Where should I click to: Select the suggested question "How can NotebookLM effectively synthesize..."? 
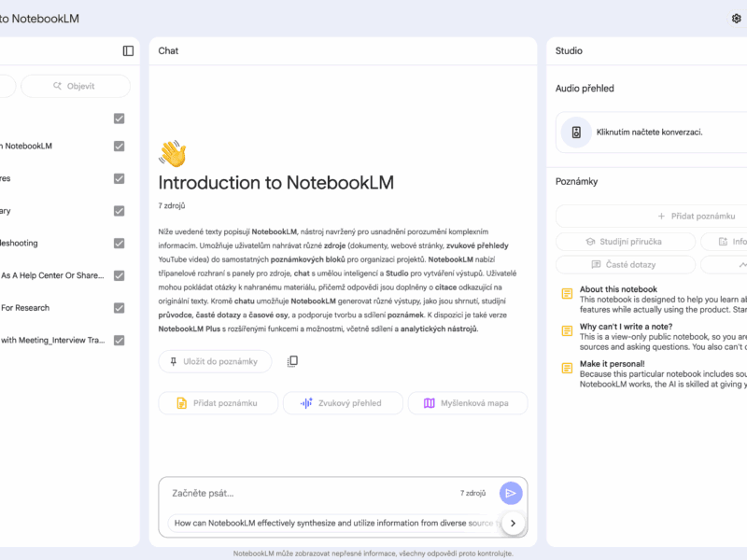tap(335, 523)
